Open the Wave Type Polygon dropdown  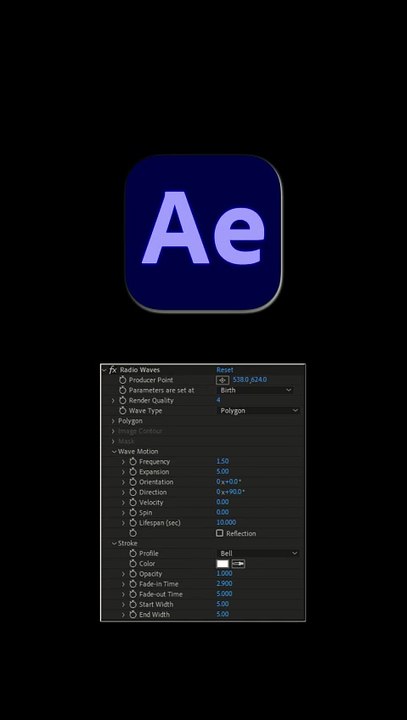click(x=258, y=411)
